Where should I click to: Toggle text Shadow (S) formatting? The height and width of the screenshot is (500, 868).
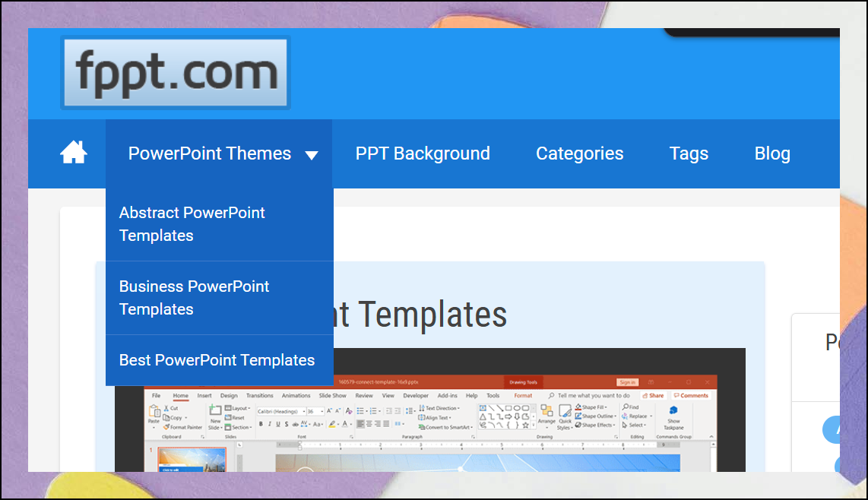point(287,424)
